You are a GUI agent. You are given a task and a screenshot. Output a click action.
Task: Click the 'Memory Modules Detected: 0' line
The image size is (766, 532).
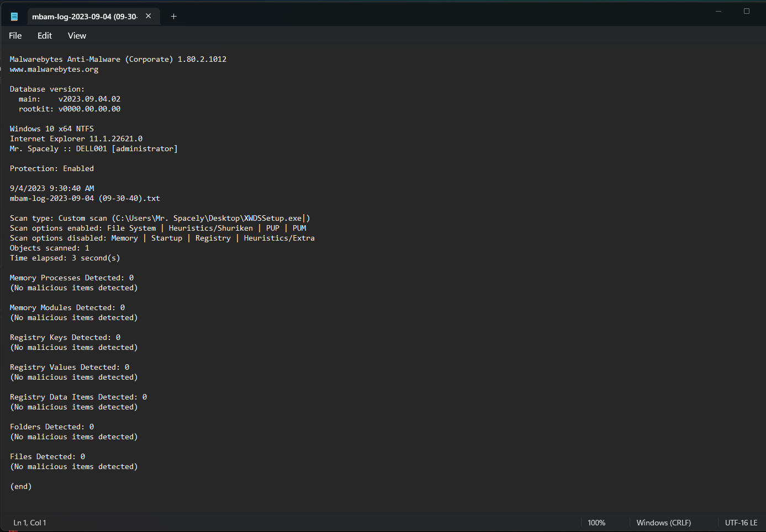pyautogui.click(x=67, y=308)
